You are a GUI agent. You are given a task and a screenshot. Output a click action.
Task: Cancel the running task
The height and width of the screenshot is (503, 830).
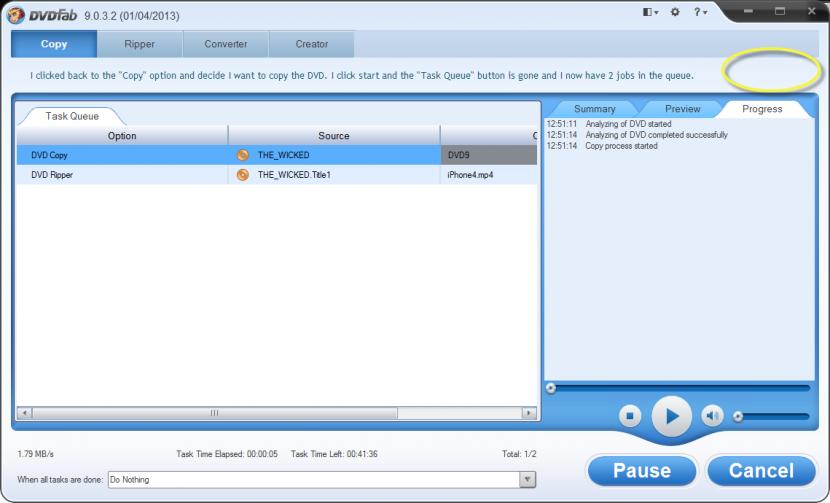(x=761, y=471)
